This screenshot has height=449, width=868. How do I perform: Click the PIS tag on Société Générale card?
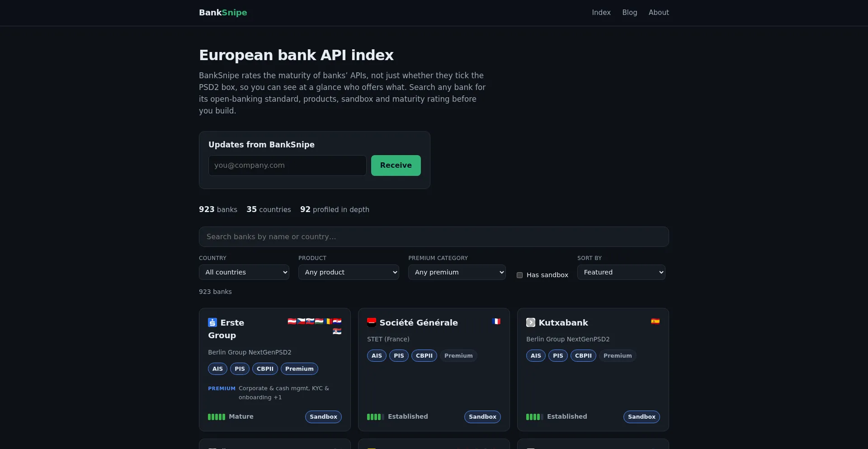coord(399,356)
